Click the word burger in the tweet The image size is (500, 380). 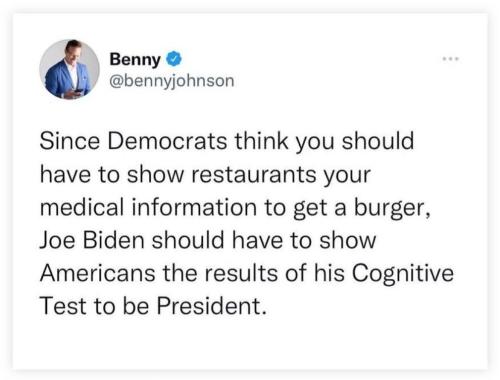392,208
